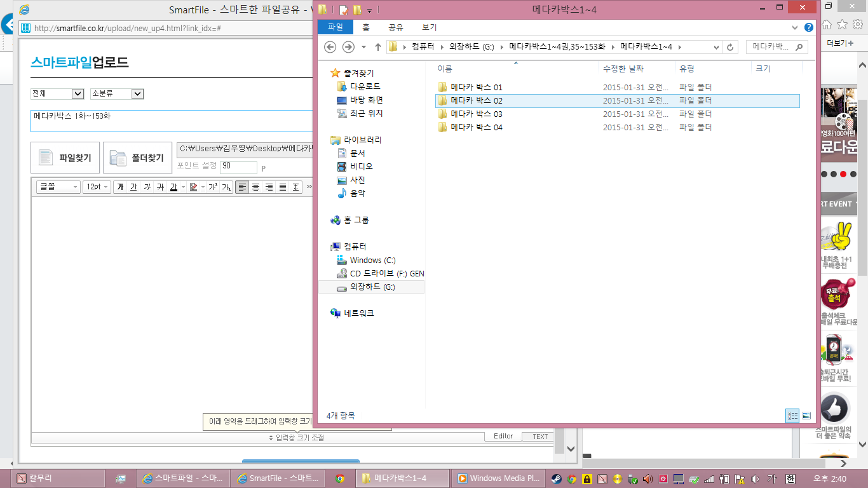Click the 파일찾기 button
This screenshot has height=488, width=868.
65,158
